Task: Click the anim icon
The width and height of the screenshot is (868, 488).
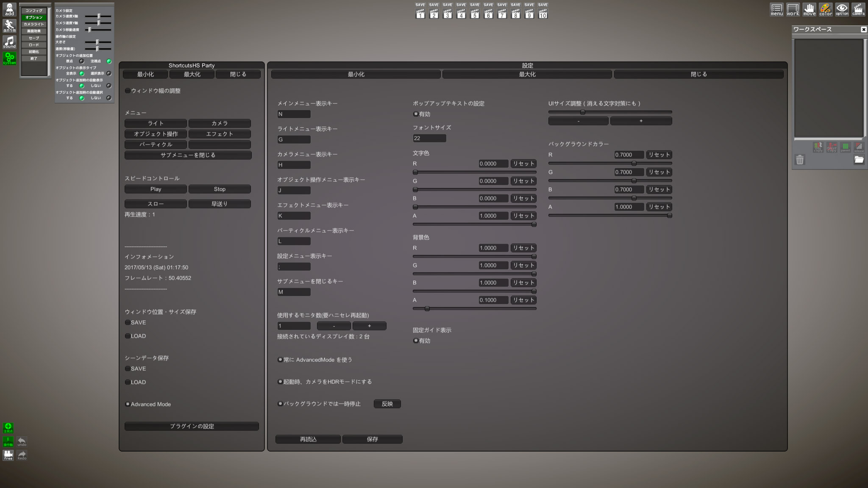Action: pos(9,26)
